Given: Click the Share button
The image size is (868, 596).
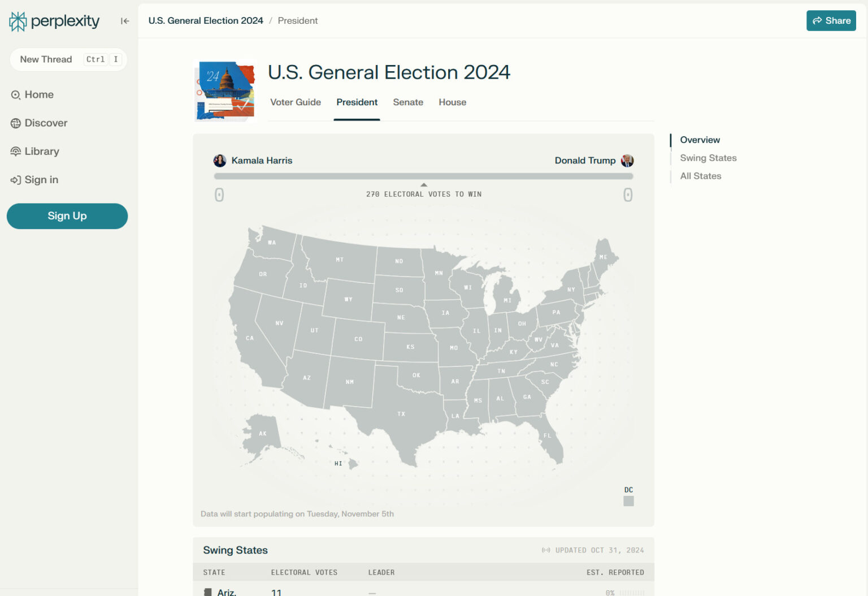Looking at the screenshot, I should [831, 20].
